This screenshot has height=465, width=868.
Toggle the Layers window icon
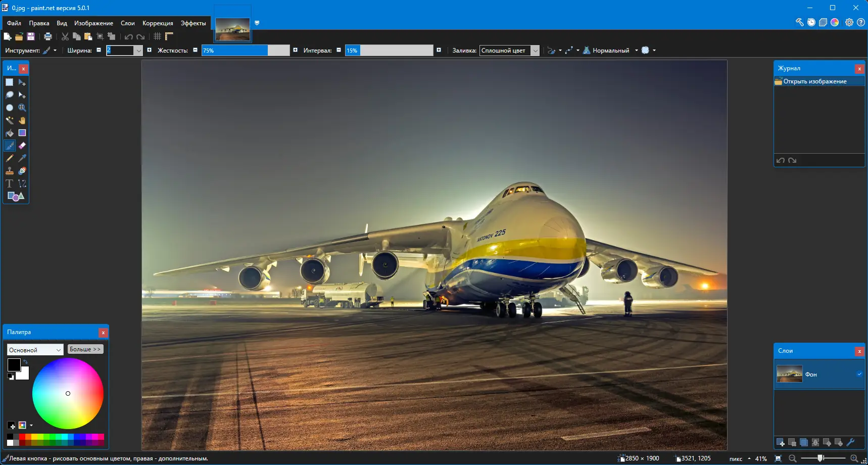click(x=823, y=22)
